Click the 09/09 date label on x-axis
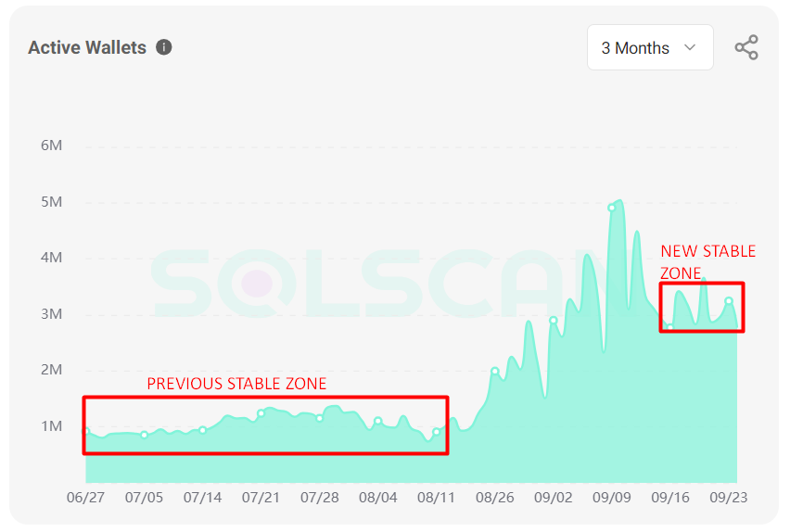Screen dimensions: 803x532 click(x=612, y=498)
